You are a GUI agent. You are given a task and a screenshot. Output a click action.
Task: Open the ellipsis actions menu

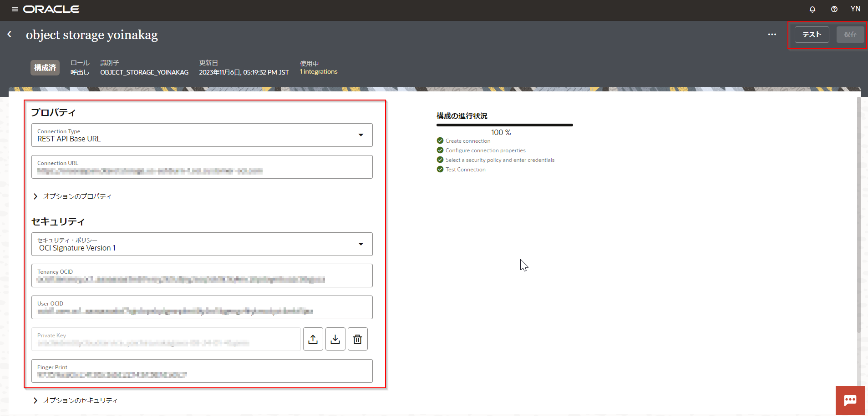coord(772,35)
